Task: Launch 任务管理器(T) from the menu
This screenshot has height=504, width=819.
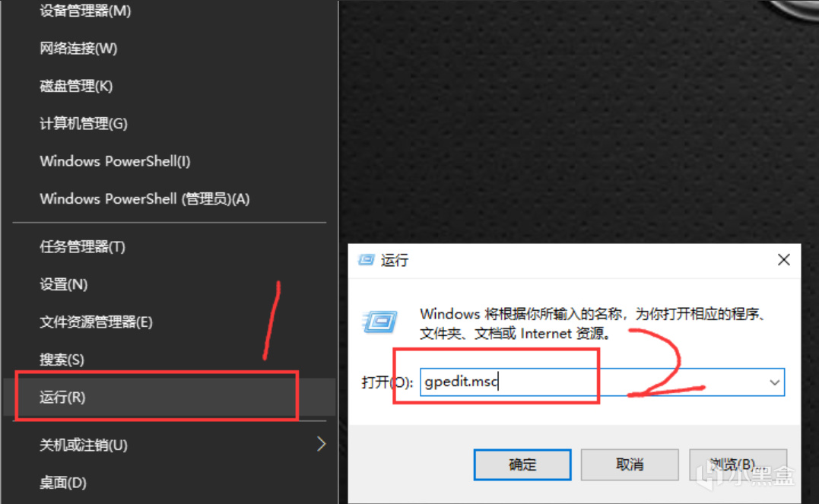Action: coord(170,246)
